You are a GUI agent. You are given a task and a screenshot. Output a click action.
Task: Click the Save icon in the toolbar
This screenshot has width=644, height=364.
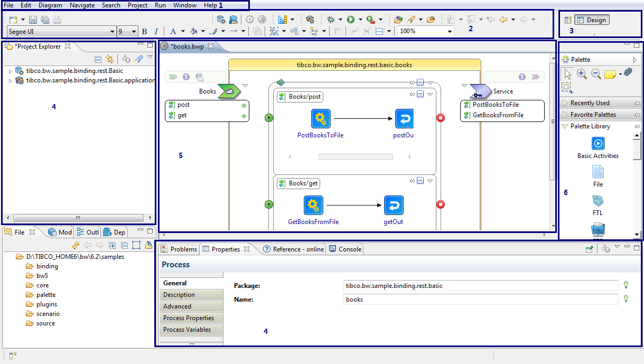(33, 20)
